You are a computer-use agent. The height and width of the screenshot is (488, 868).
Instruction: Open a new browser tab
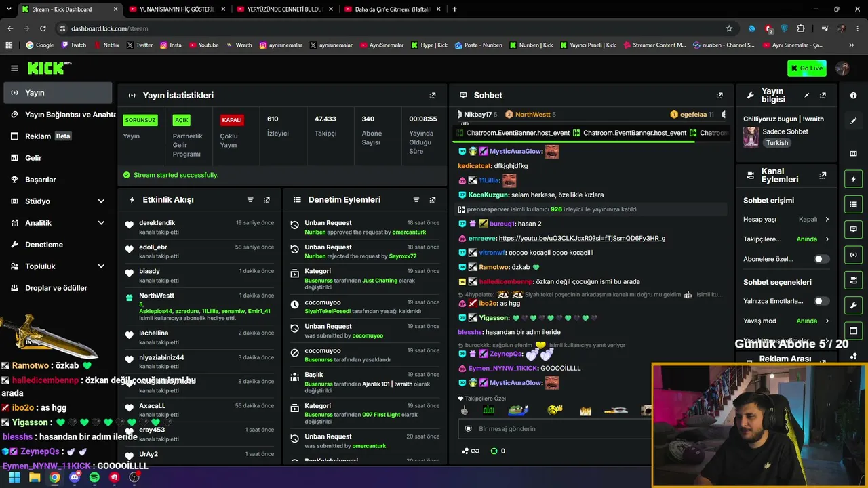pyautogui.click(x=454, y=9)
